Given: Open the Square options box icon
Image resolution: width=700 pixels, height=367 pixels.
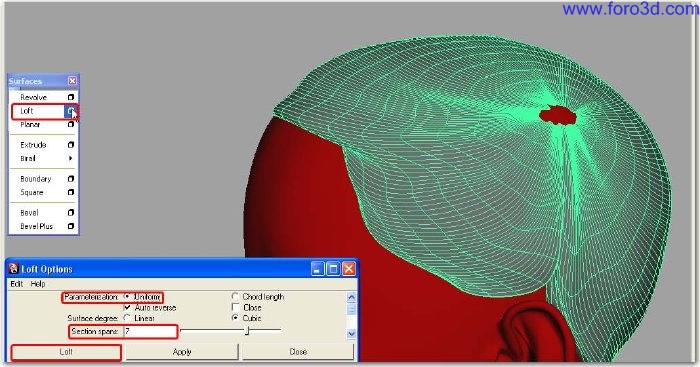Looking at the screenshot, I should pos(71,192).
